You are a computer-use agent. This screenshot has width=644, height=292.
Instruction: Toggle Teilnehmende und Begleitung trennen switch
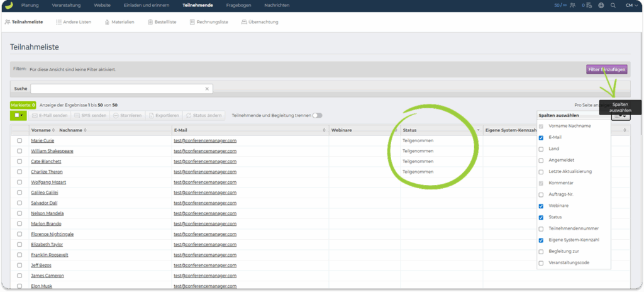pyautogui.click(x=318, y=115)
